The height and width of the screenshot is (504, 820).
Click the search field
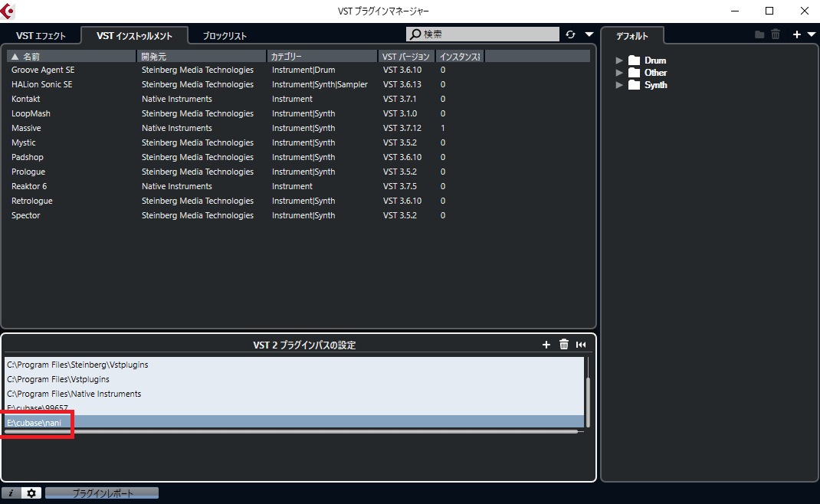click(483, 34)
